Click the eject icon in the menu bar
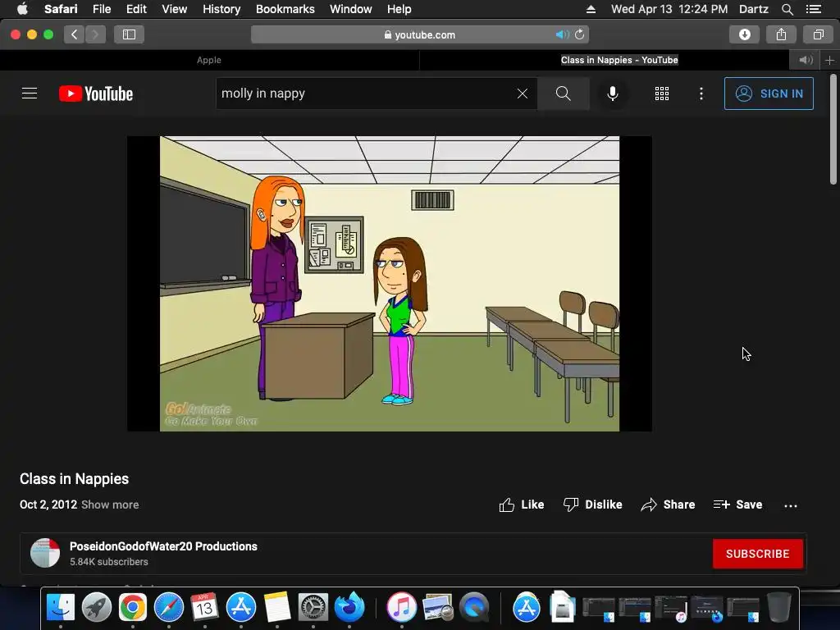 coord(591,9)
